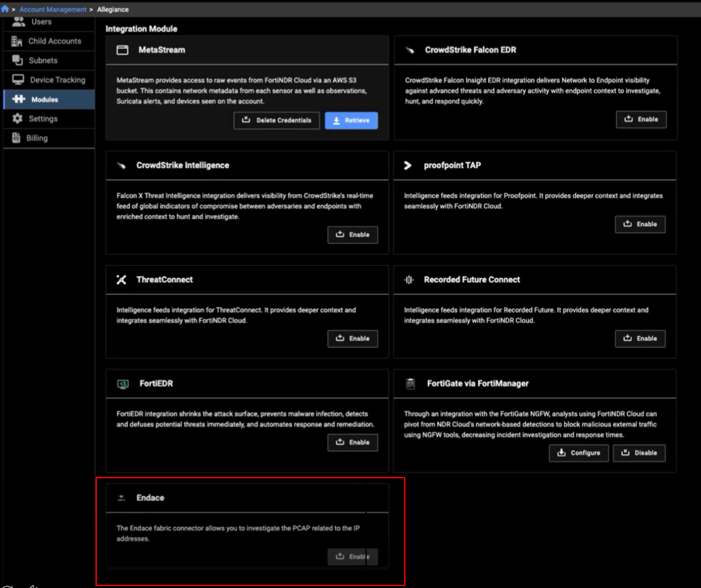Open Users in the sidebar

pos(48,23)
